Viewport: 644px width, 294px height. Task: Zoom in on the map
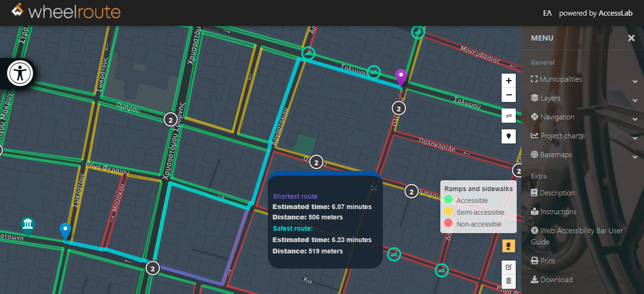click(x=509, y=81)
